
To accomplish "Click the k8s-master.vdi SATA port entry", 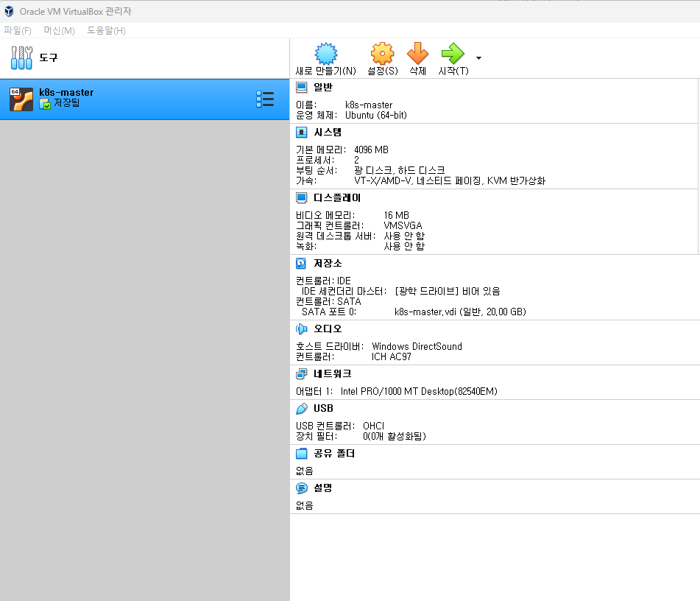I will [460, 312].
